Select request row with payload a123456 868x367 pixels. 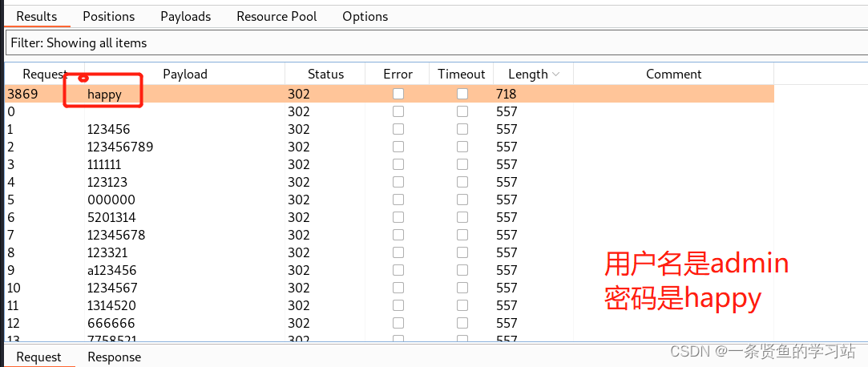click(x=390, y=270)
